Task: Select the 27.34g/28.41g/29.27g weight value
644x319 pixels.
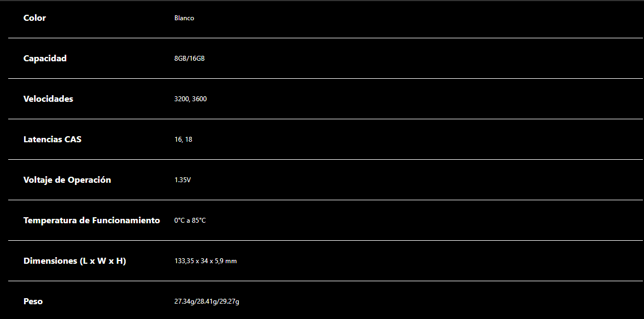Action: point(207,301)
